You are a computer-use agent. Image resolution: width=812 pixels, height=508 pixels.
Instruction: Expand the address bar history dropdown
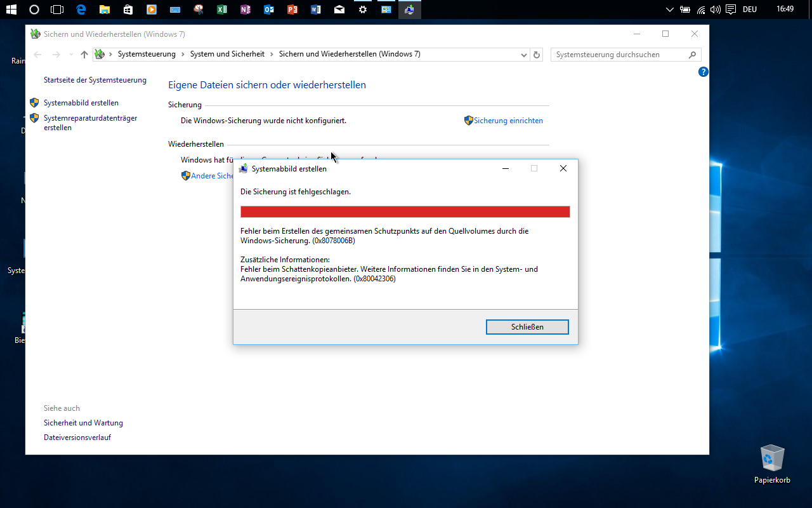[x=523, y=55]
